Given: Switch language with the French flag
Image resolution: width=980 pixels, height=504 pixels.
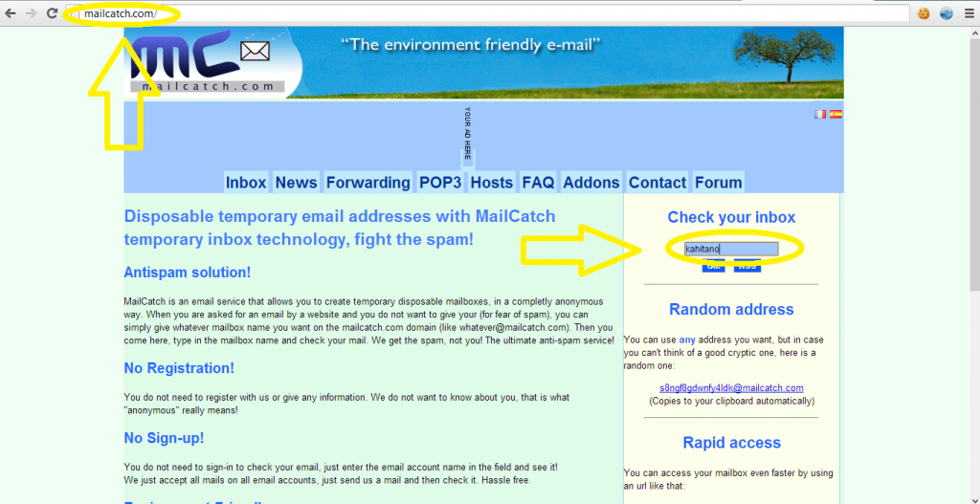Looking at the screenshot, I should click(x=820, y=114).
